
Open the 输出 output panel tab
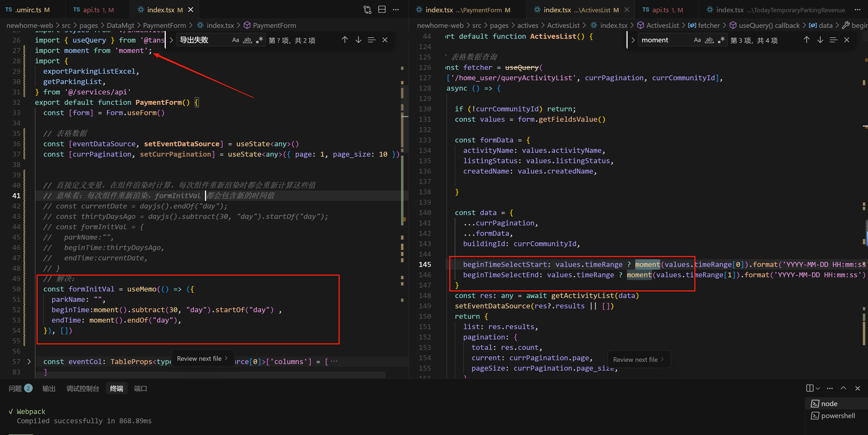(x=49, y=388)
